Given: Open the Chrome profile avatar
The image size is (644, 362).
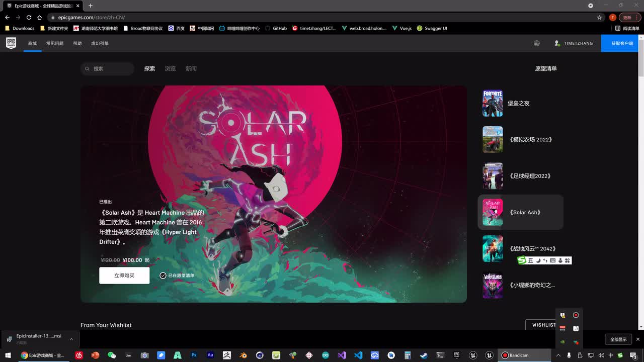Looking at the screenshot, I should (612, 18).
